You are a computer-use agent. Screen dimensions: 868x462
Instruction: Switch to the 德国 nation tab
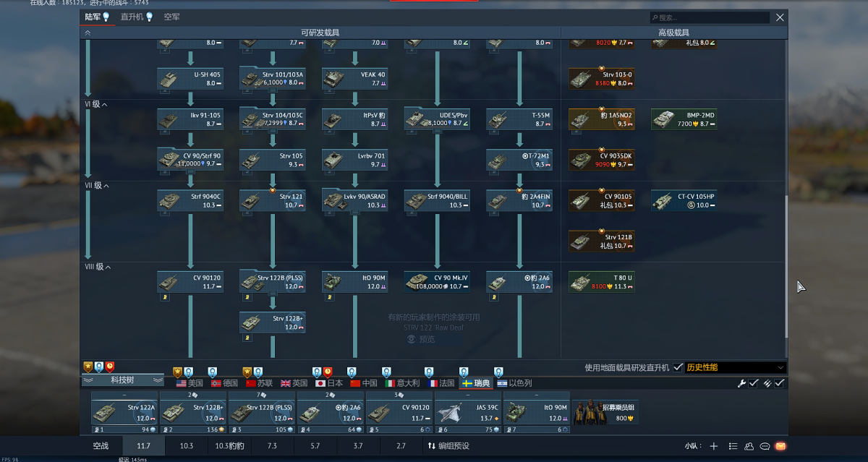coord(225,383)
